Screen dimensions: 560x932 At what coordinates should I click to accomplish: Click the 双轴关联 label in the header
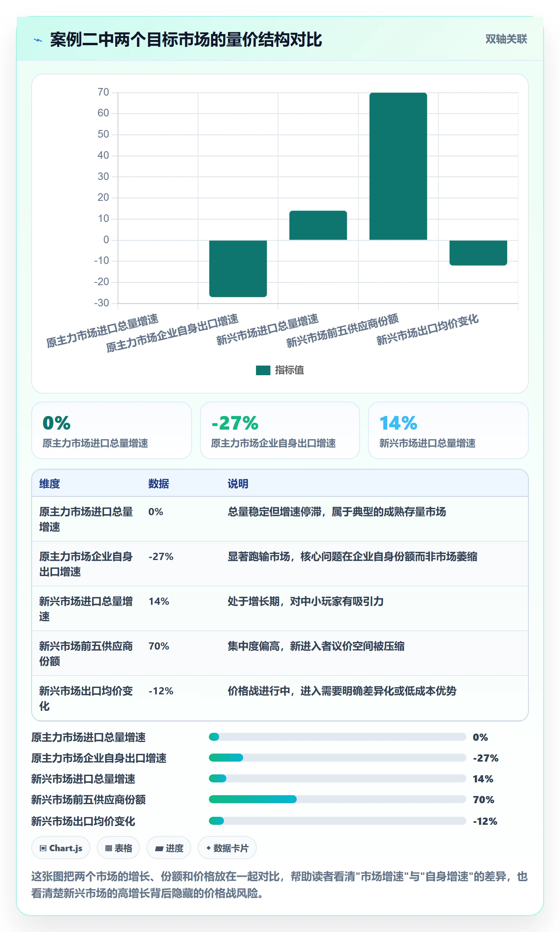click(x=506, y=39)
